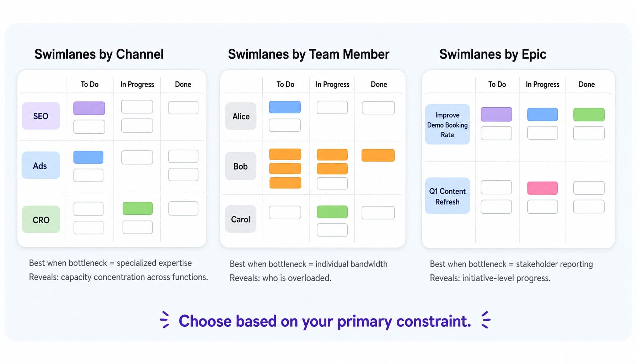The image size is (637, 364).
Task: Click the In Progress header in the Channel board
Action: pyautogui.click(x=137, y=85)
